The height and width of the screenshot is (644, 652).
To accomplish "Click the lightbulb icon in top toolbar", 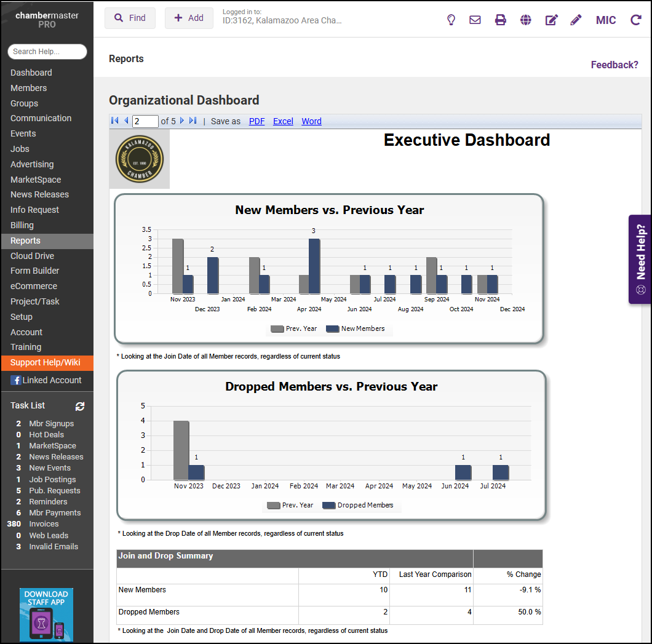I will [451, 20].
